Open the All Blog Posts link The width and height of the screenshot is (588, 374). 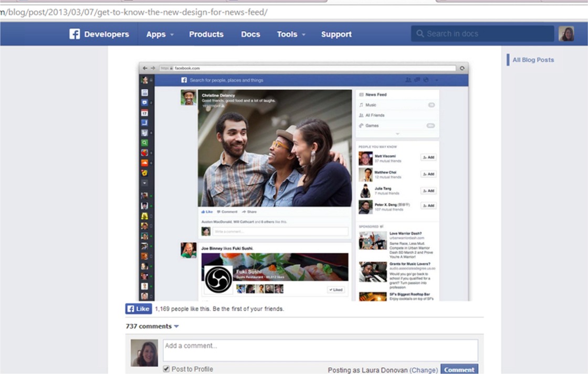click(x=533, y=60)
